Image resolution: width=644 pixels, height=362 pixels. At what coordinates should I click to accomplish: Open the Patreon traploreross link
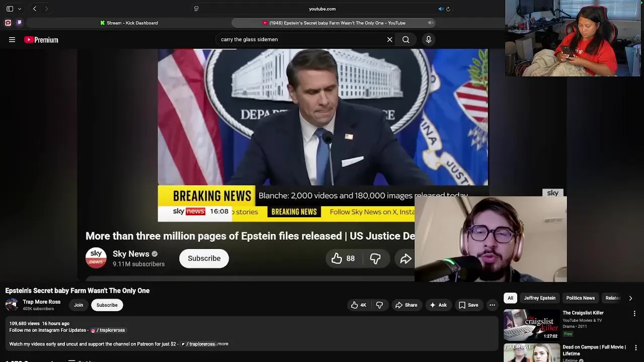(x=198, y=344)
